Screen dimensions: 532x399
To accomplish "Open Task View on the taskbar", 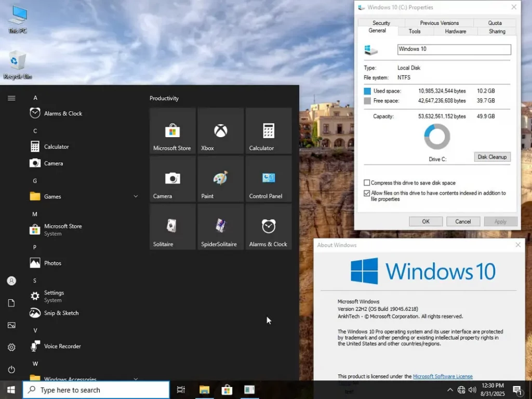I will [x=181, y=390].
